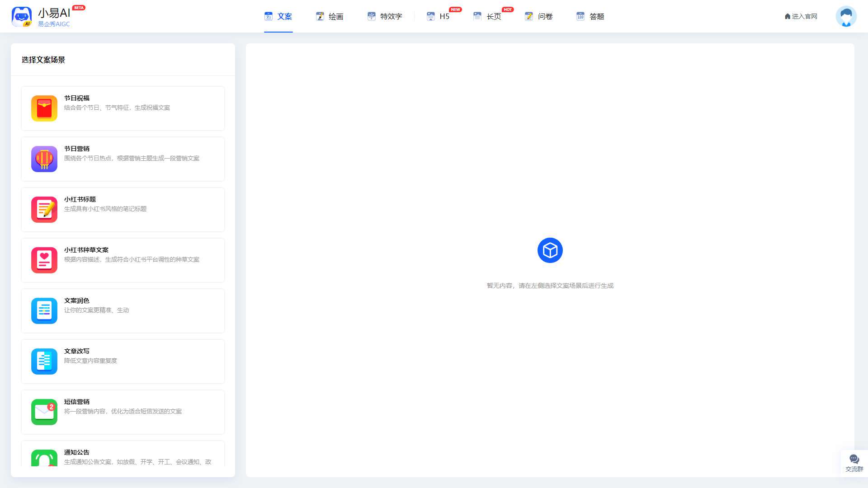Open the 交流群 chat button
This screenshot has width=868, height=488.
point(854,463)
